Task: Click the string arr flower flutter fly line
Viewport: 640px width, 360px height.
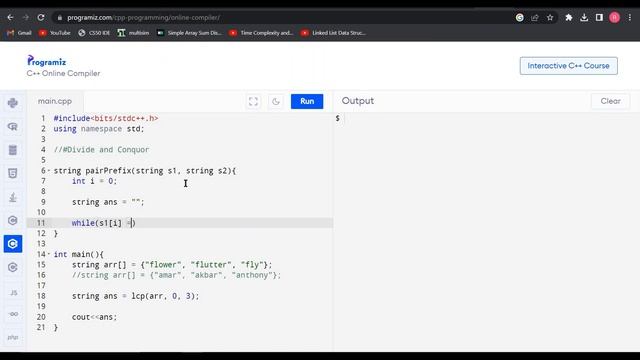Action: (x=172, y=264)
